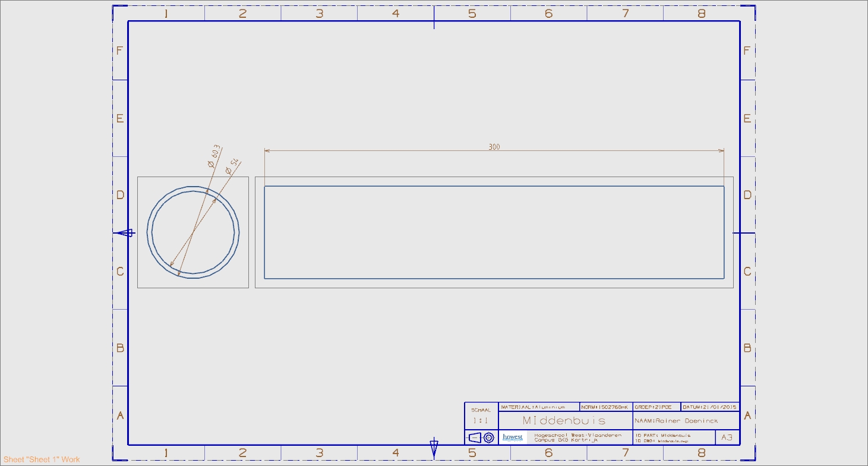Select the Hogeschool West-Vlaanderen text
868x466 pixels.
click(578, 435)
